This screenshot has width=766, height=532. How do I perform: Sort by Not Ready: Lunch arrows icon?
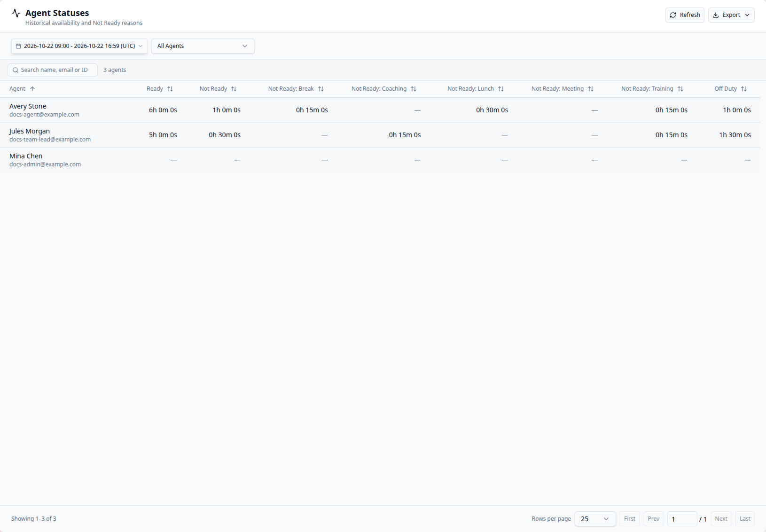pos(501,89)
